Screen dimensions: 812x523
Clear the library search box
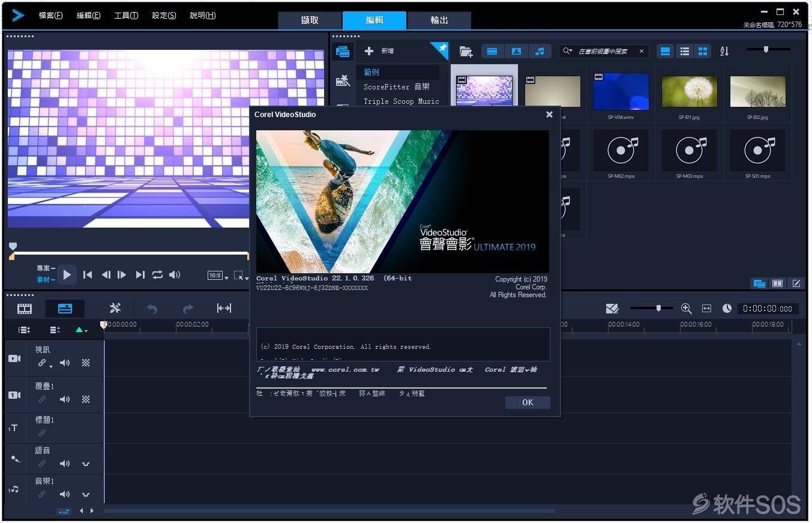tap(642, 51)
